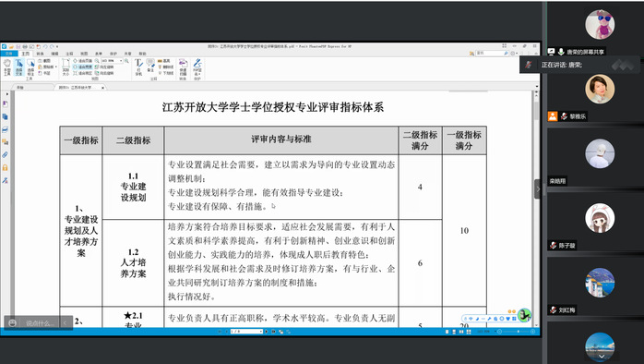Apply the Underline (下划线) markup tool

(x=166, y=73)
